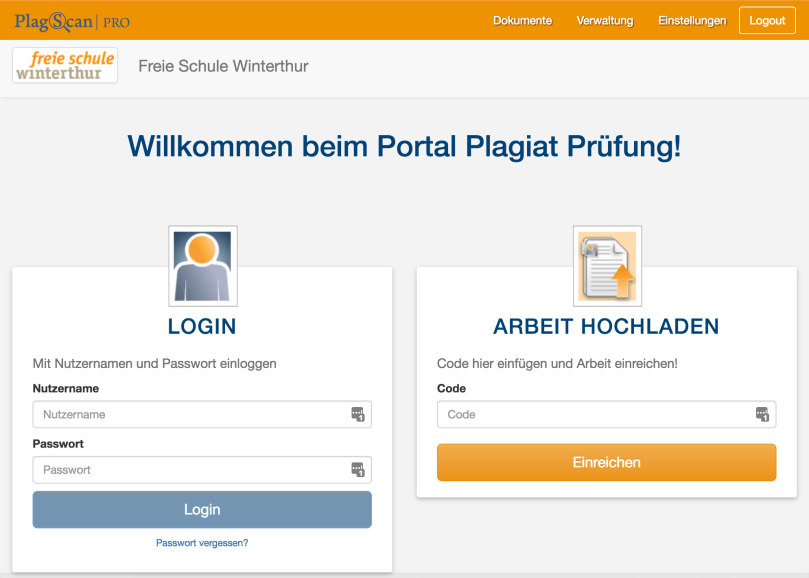Click the user avatar icon above Login
This screenshot has width=809, height=578.
tap(202, 265)
